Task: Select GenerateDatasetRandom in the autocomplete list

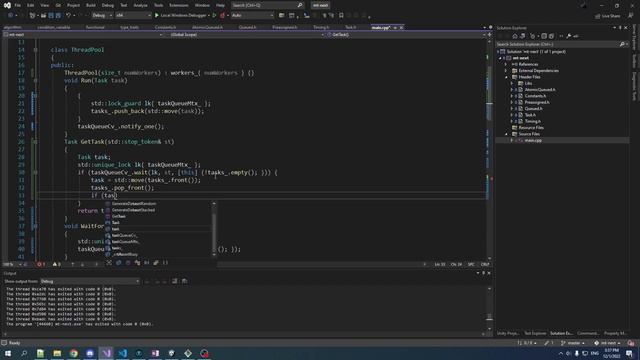Action: tap(134, 204)
